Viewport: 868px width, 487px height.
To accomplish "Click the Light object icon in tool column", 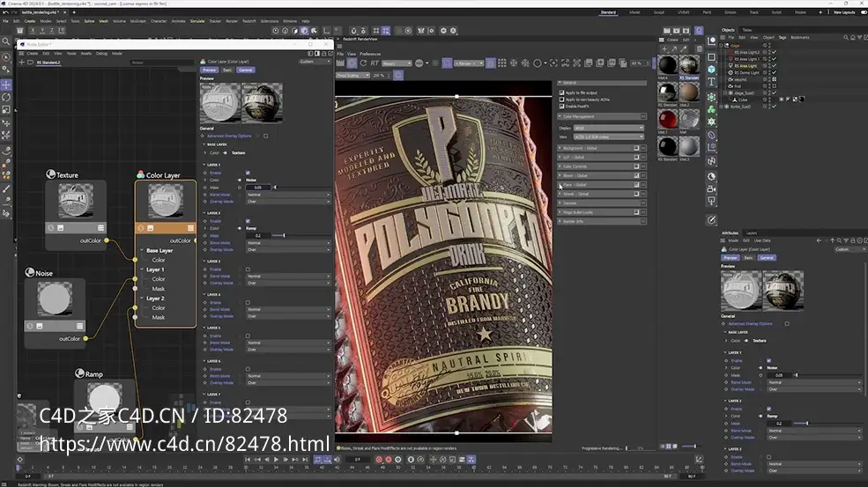I will point(712,176).
